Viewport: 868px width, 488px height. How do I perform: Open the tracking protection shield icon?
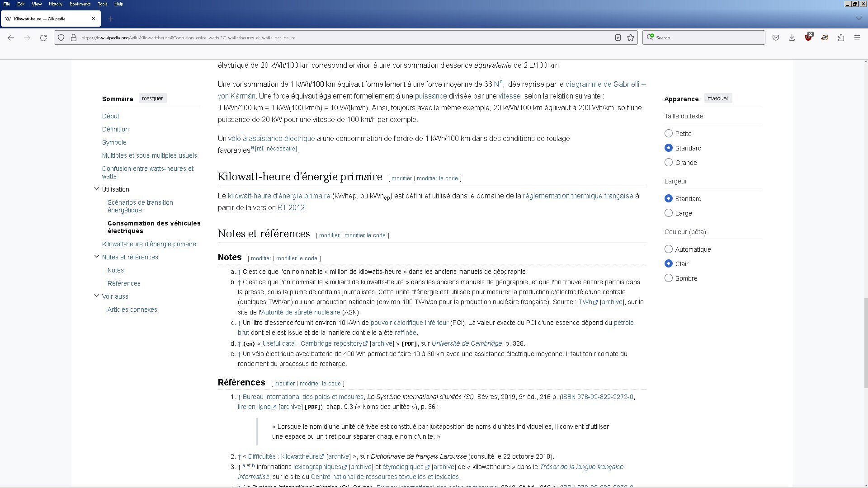(x=61, y=38)
